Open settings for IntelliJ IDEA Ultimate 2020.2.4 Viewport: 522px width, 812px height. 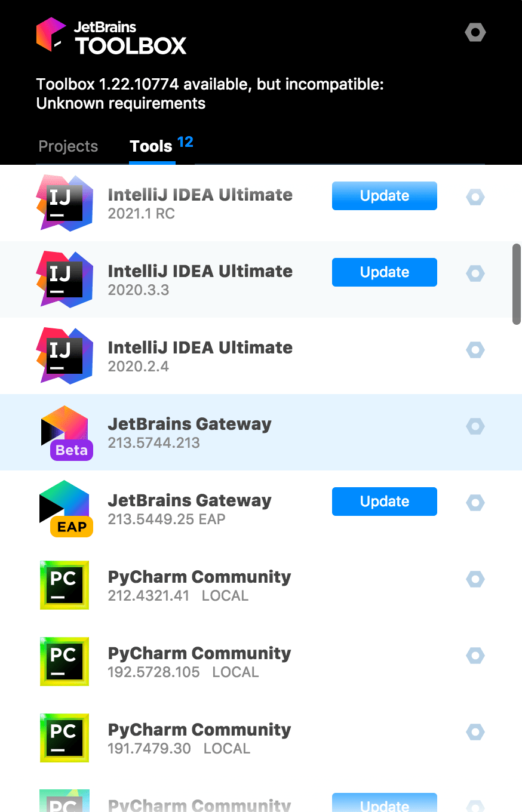pos(475,350)
